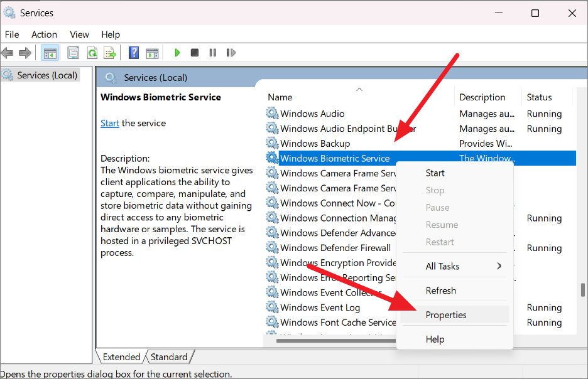Switch to the Standard tab

tap(169, 357)
